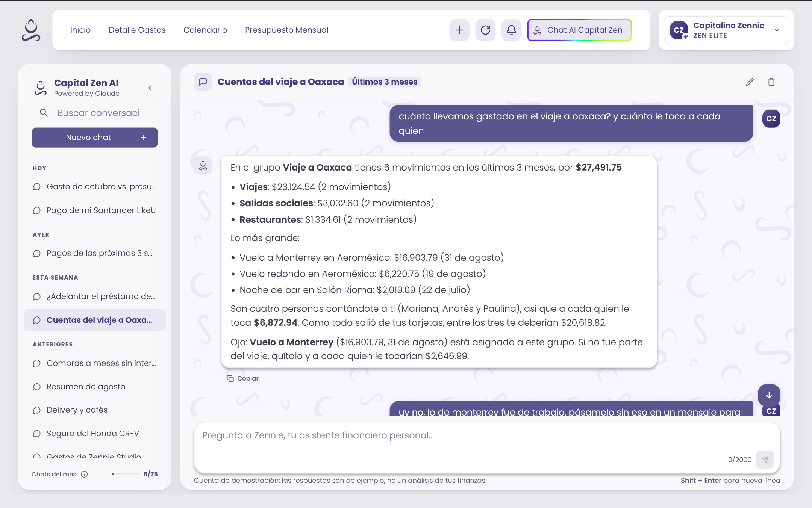The height and width of the screenshot is (508, 812).
Task: Click the Pregunta a Zennie message box
Action: point(487,447)
